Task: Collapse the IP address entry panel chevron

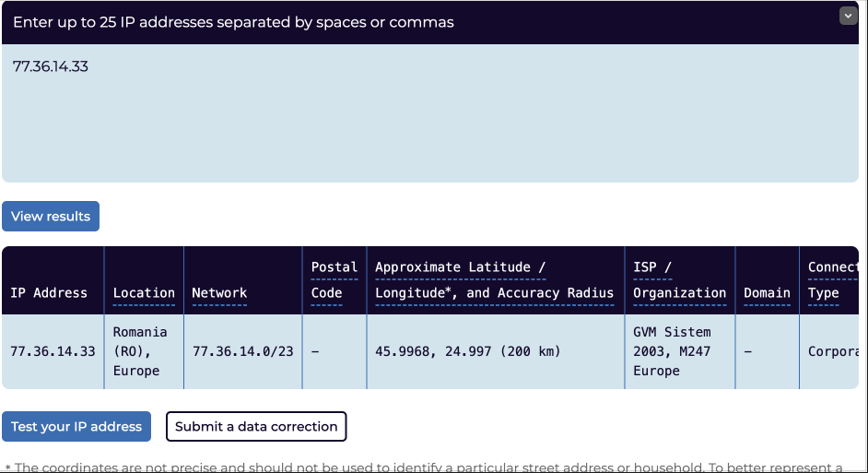Action: pyautogui.click(x=848, y=16)
